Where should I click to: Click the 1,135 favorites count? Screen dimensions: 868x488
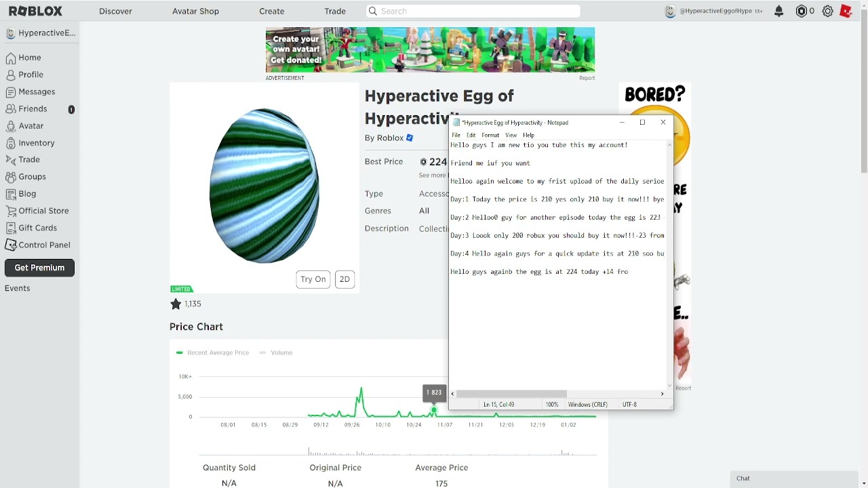click(193, 304)
